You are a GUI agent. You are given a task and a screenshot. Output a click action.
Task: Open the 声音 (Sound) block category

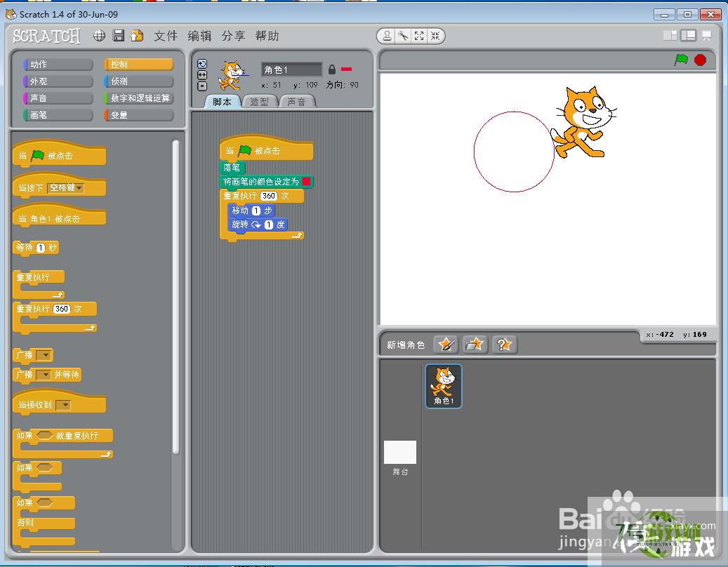coord(58,98)
